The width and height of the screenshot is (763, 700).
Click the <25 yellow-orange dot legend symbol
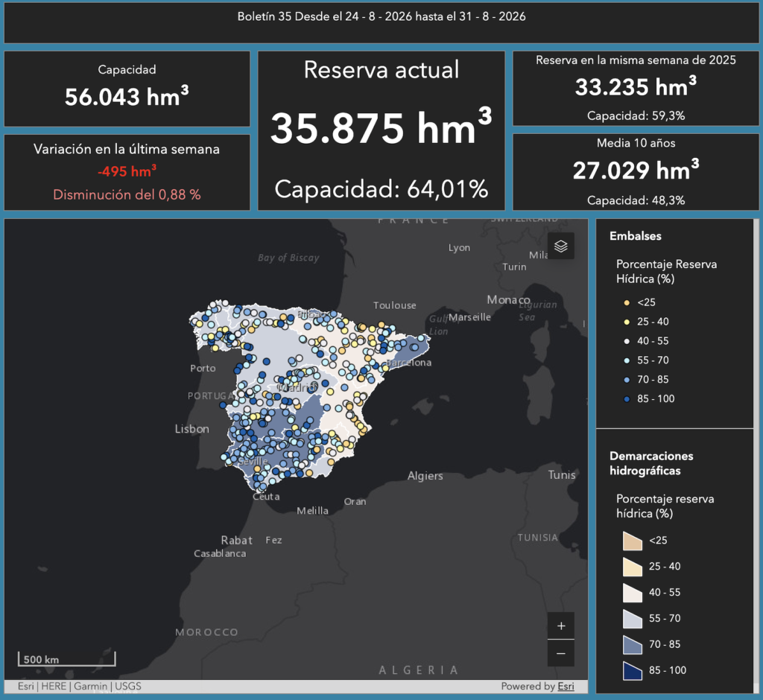click(x=627, y=302)
